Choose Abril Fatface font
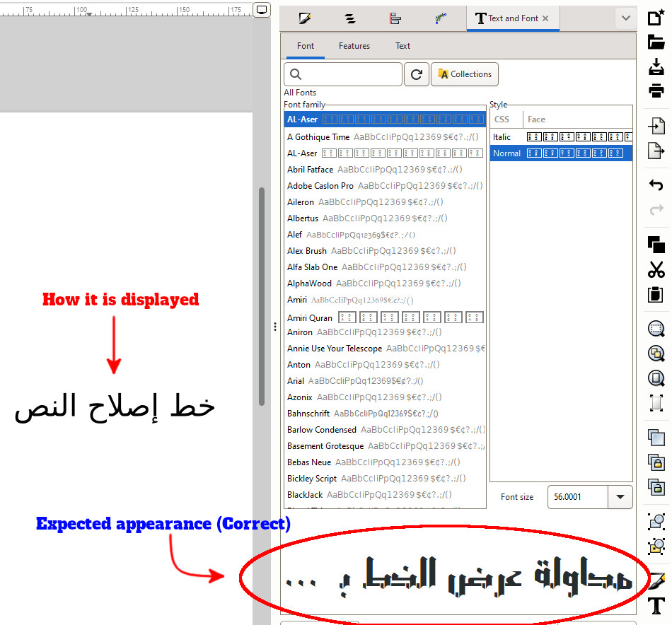The height and width of the screenshot is (625, 672). pos(385,170)
